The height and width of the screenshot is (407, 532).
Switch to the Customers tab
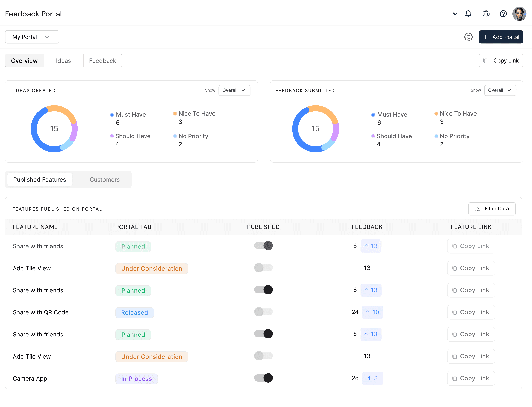pos(105,180)
